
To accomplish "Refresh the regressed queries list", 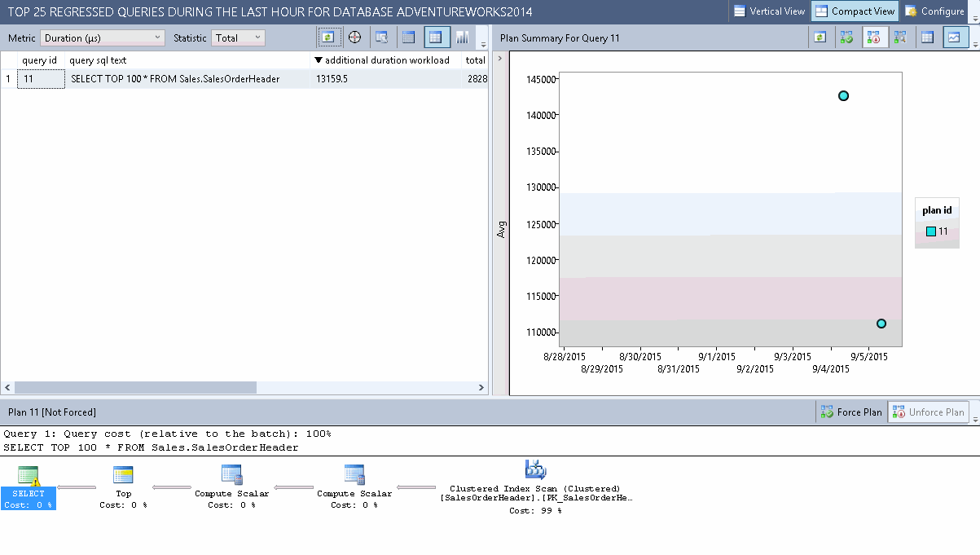I will click(327, 37).
